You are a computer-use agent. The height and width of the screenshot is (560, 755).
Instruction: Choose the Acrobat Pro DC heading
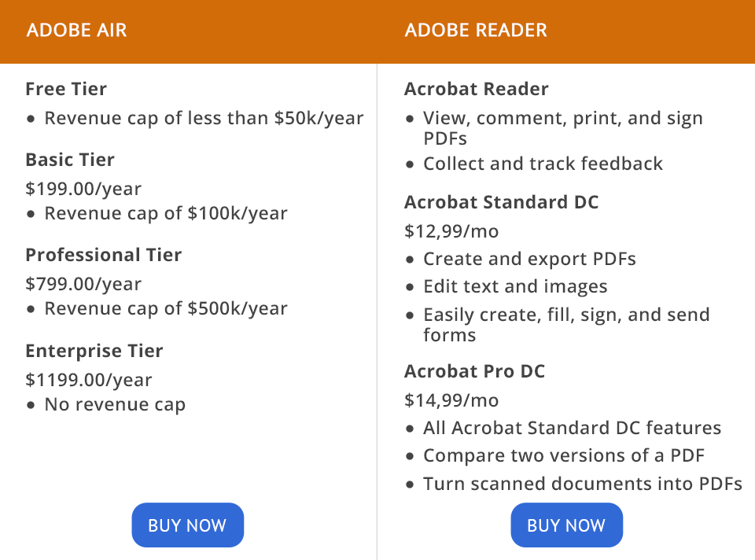point(474,371)
